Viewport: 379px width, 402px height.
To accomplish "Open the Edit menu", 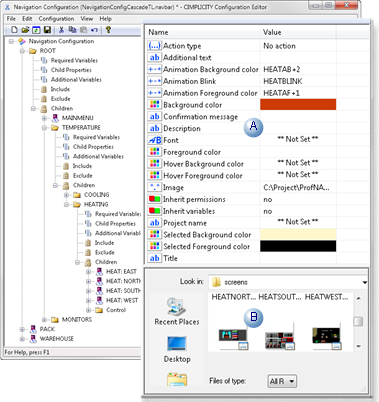I will [x=27, y=19].
